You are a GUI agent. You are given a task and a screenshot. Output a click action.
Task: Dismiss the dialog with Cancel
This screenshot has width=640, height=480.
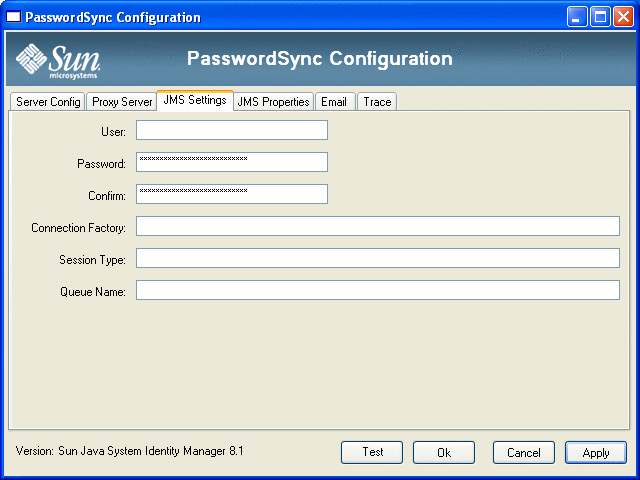[524, 452]
